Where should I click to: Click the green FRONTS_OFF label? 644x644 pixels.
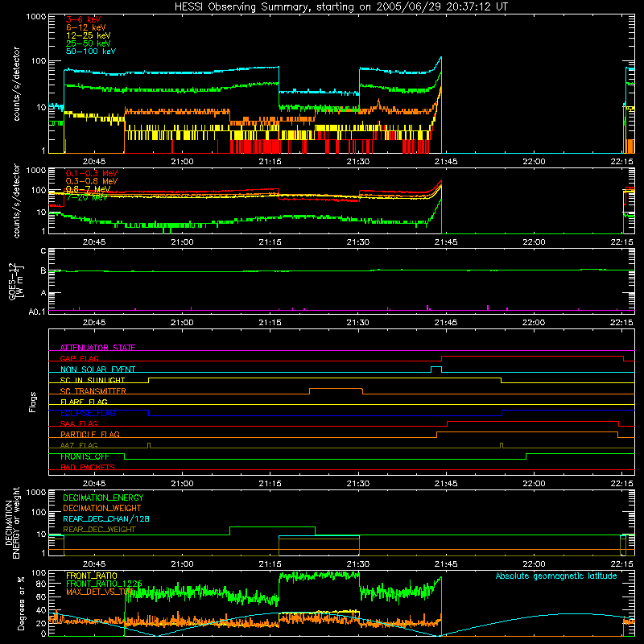(85, 456)
